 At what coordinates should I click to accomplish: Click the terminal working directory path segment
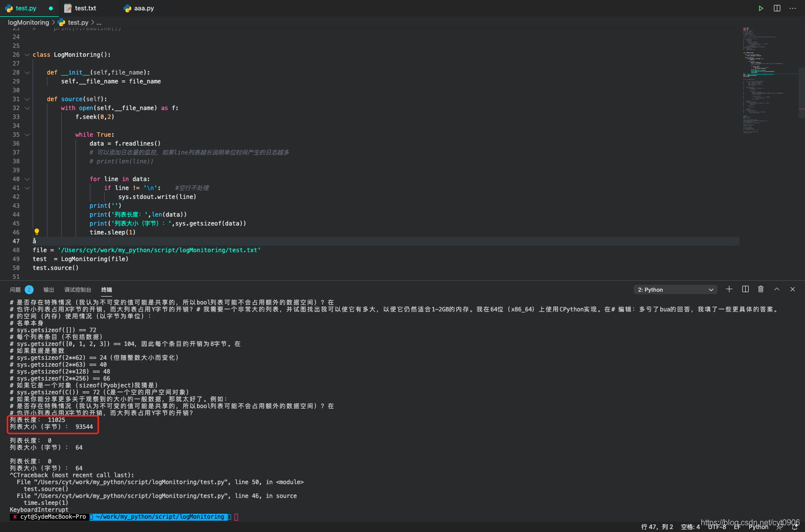click(160, 517)
